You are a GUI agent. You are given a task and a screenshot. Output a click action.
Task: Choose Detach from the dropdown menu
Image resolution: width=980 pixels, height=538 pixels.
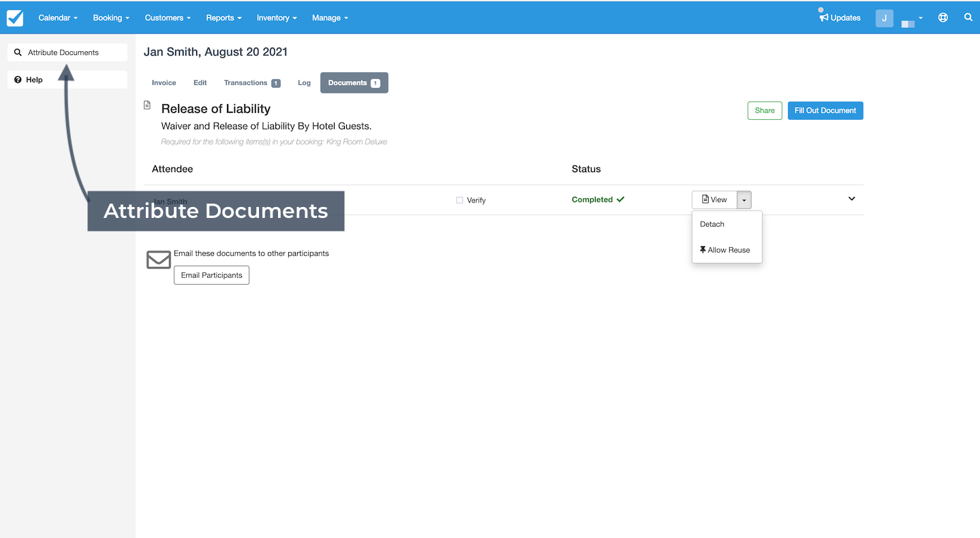tap(726, 224)
